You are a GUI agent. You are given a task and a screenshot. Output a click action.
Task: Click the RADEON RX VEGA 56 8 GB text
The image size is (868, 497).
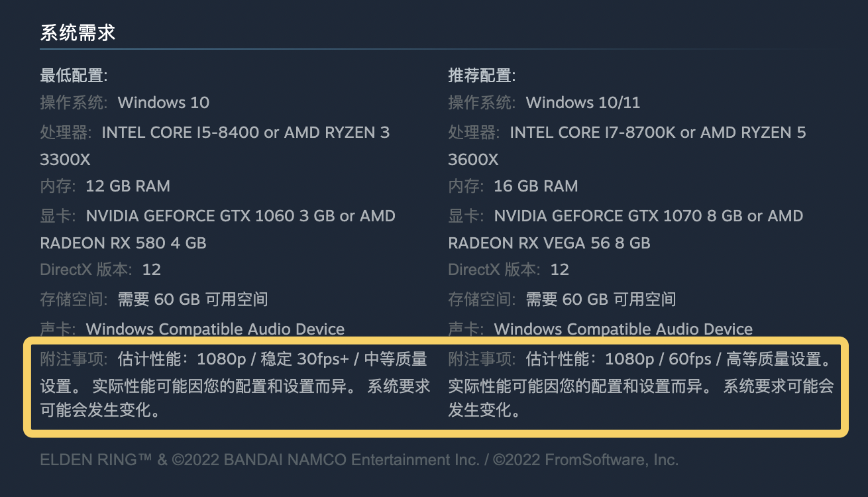[549, 243]
